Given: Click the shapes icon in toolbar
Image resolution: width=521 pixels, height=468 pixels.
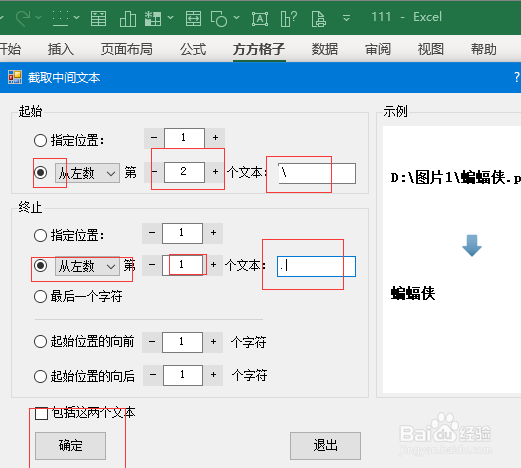Looking at the screenshot, I should tap(219, 18).
